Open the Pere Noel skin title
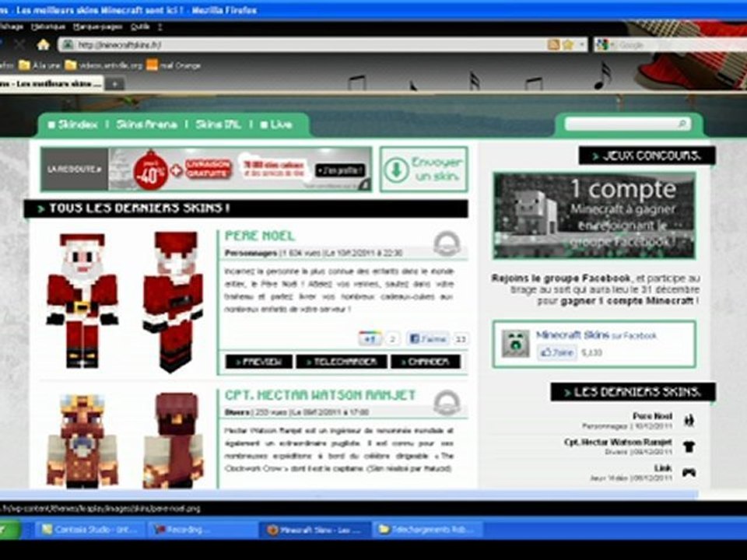This screenshot has width=747, height=560. coord(260,236)
